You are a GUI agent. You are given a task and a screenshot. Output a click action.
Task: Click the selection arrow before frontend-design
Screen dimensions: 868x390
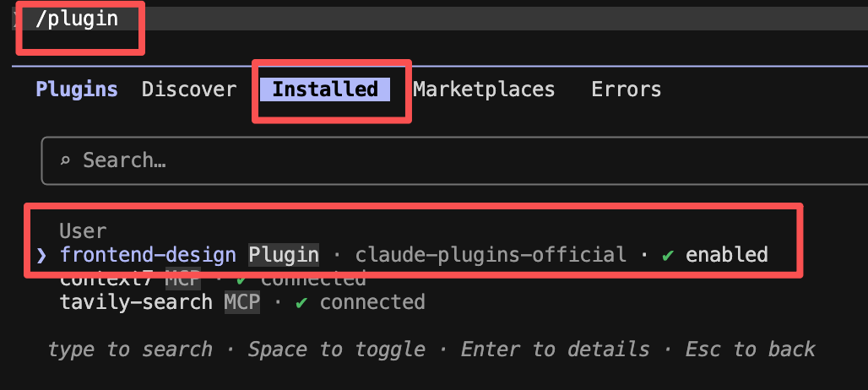click(41, 255)
